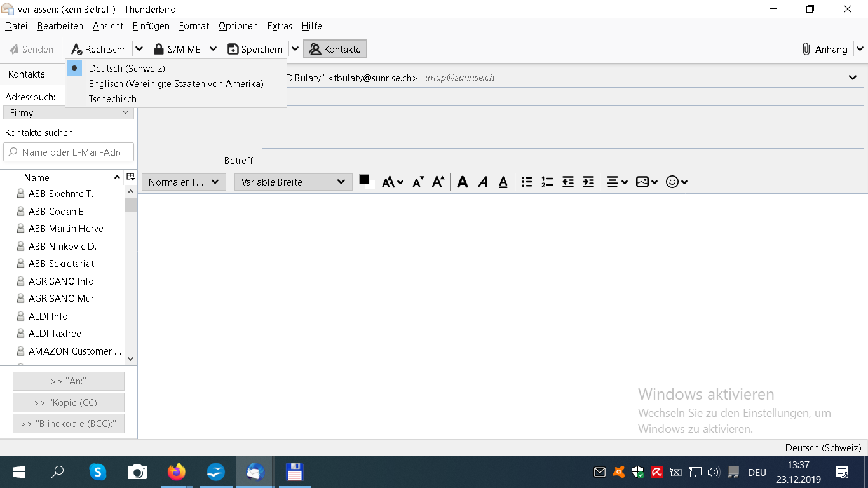The height and width of the screenshot is (488, 868).
Task: Insert a bulleted list
Action: tap(527, 182)
